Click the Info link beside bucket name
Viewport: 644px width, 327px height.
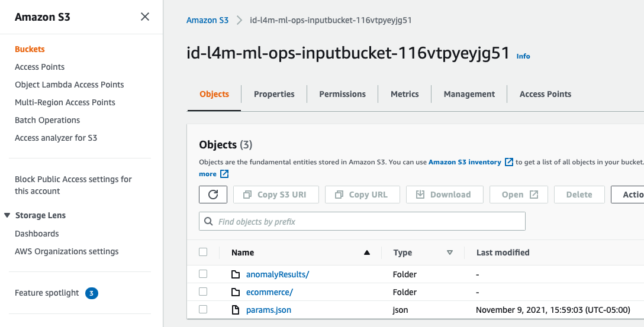point(523,56)
